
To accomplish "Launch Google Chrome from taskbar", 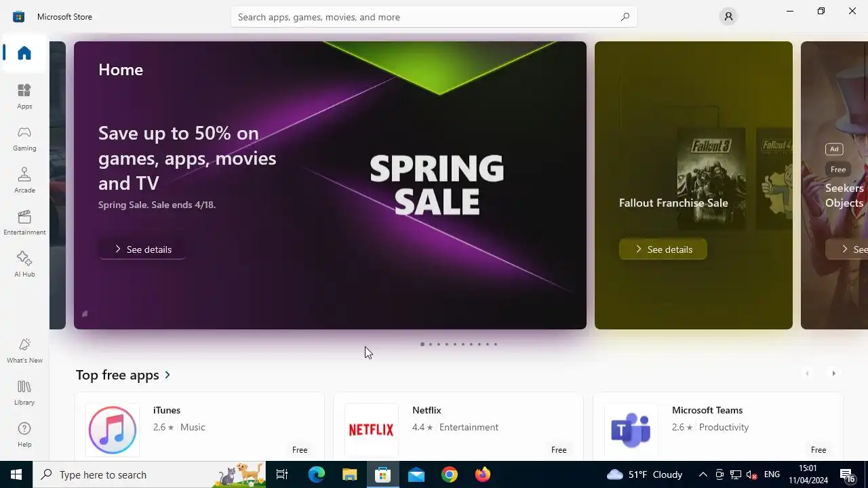I will coord(450,474).
